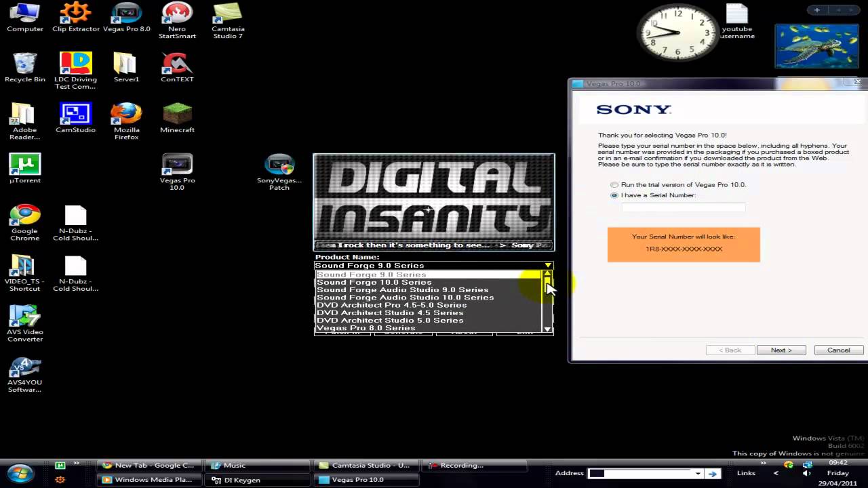Click the Next button in Vegas Pro setup
This screenshot has width=868, height=488.
(x=781, y=350)
